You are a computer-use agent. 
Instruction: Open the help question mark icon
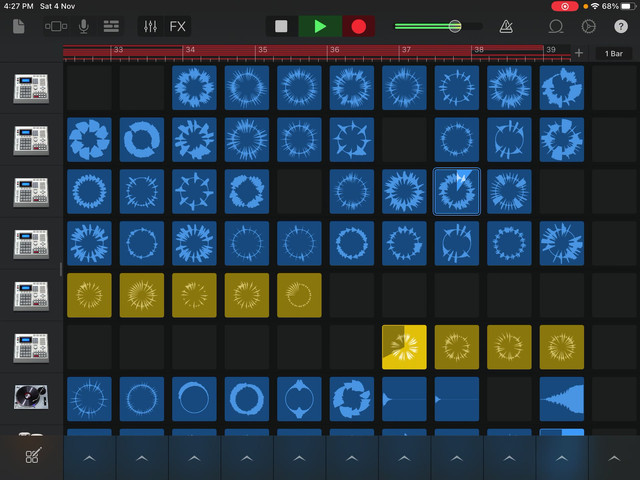[x=621, y=27]
